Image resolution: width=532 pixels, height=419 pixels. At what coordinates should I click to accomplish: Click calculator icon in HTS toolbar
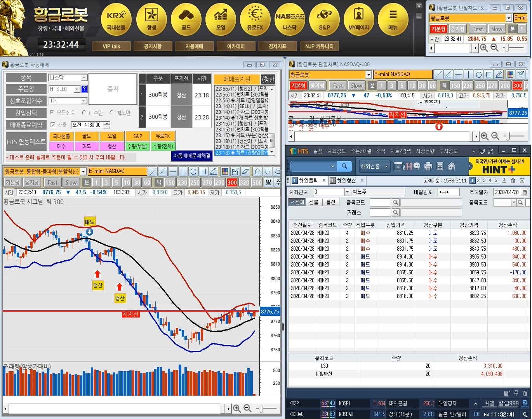[440, 166]
